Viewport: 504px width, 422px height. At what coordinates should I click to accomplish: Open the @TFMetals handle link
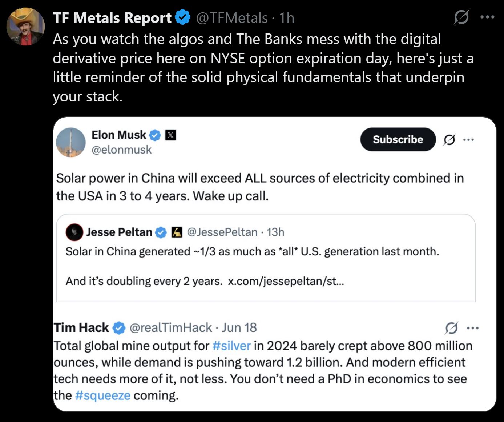click(x=232, y=18)
